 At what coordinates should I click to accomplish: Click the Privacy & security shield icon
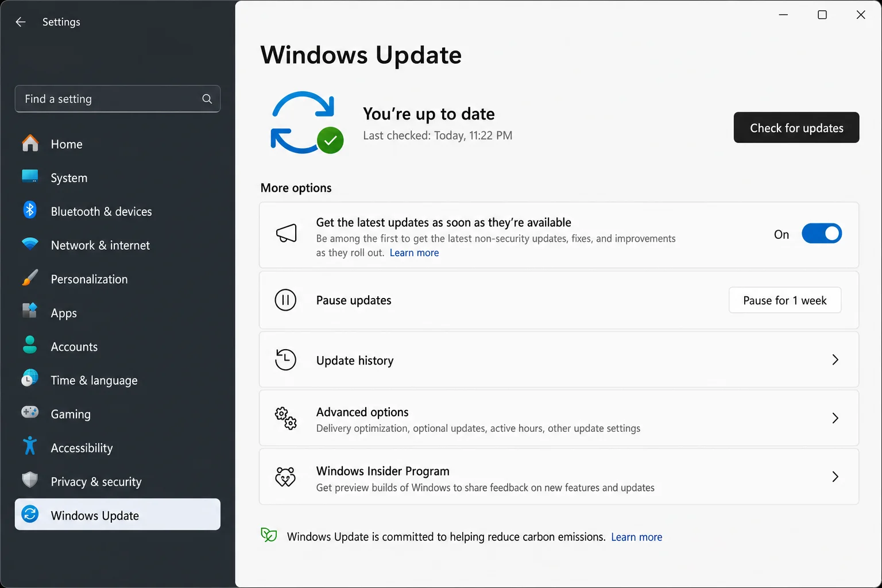(30, 480)
